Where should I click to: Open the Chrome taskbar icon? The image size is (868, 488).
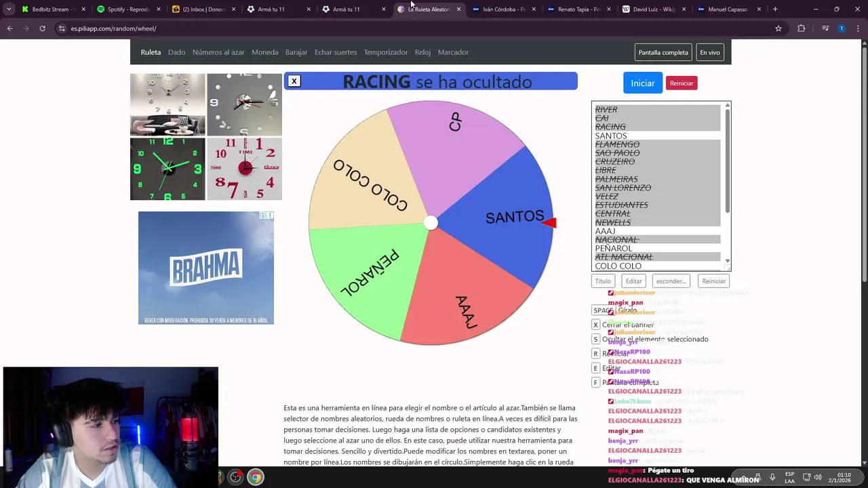pos(255,477)
